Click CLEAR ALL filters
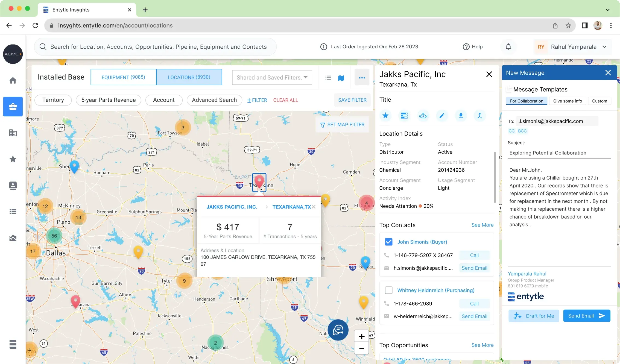Image resolution: width=620 pixels, height=364 pixels. 286,100
